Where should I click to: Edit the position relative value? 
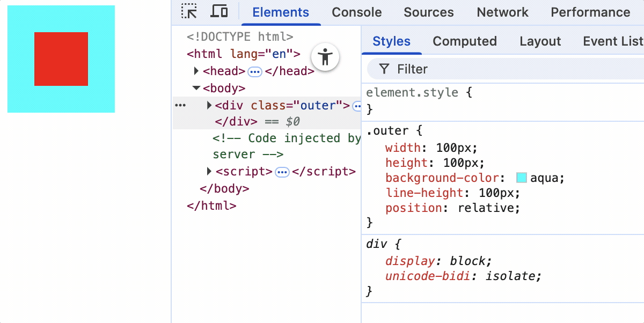click(x=487, y=208)
